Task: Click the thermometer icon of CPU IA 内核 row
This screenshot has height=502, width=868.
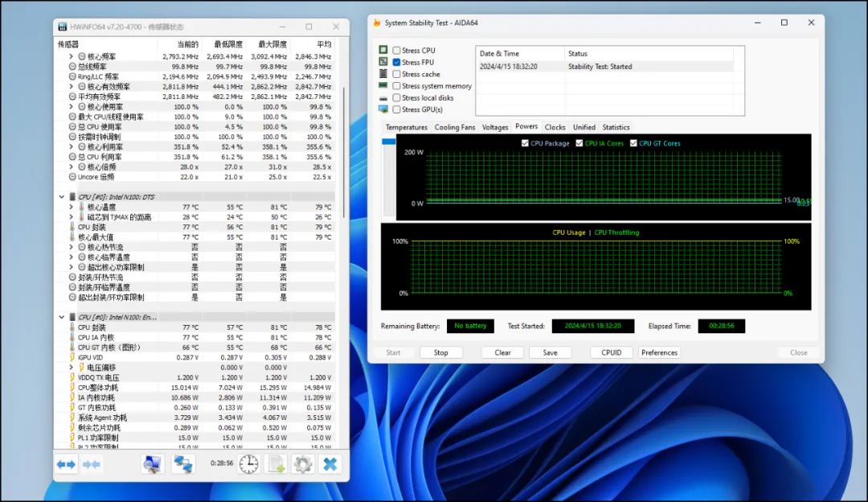Action: click(72, 337)
